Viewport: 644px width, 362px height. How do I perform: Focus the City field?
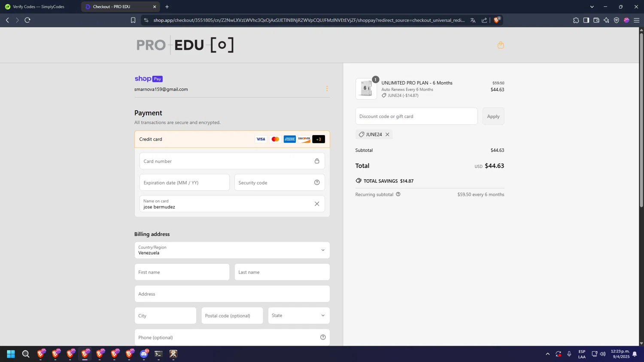click(x=165, y=316)
